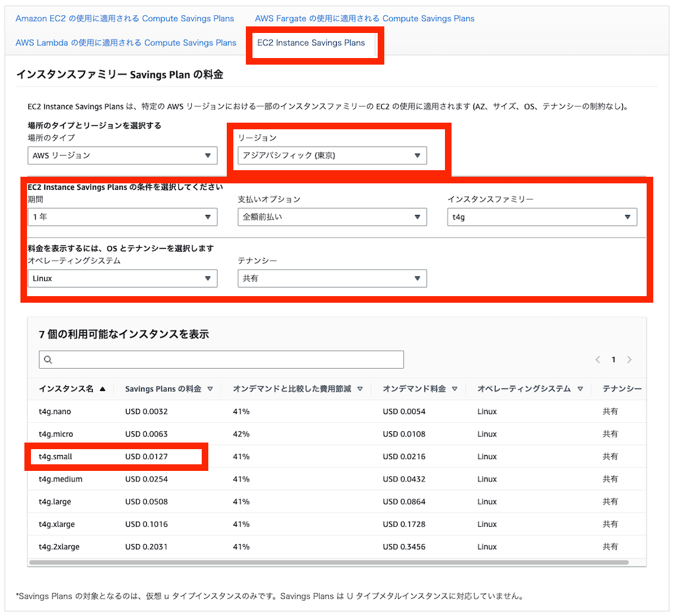Click the USD 0.0864 on-demand price
The height and width of the screenshot is (616, 675).
[x=404, y=502]
